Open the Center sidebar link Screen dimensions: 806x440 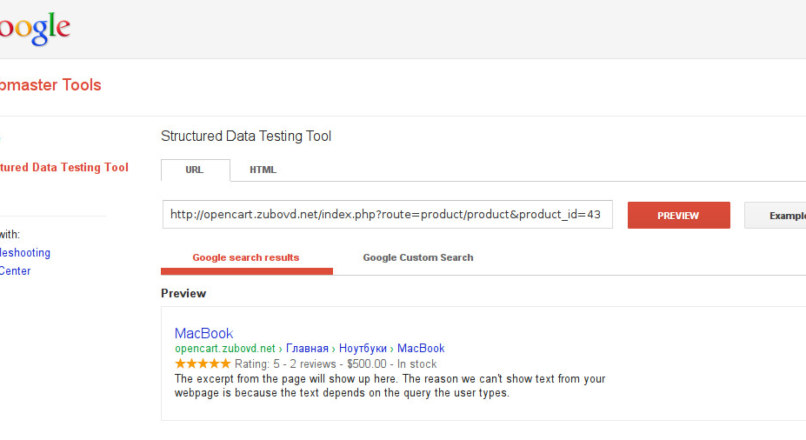click(x=15, y=271)
